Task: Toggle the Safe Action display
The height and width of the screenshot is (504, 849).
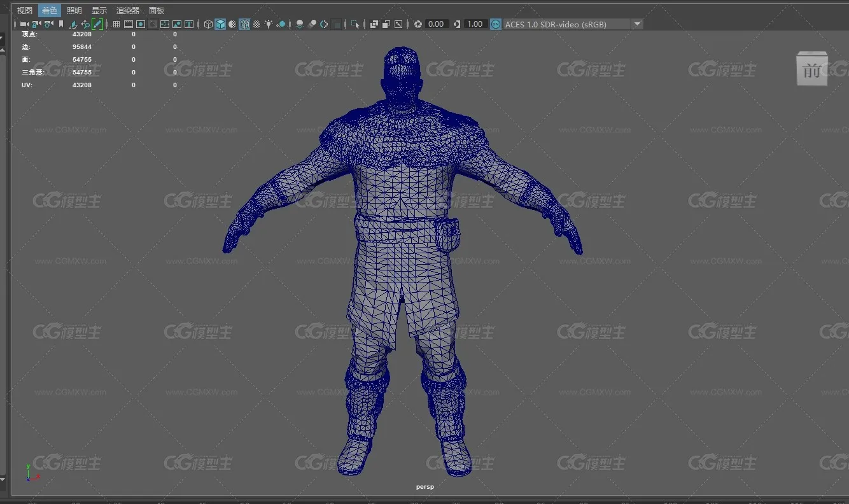Action: [177, 24]
